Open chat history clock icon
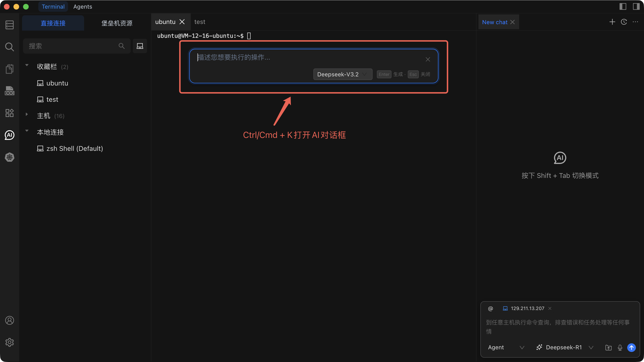This screenshot has width=644, height=362. [x=624, y=22]
